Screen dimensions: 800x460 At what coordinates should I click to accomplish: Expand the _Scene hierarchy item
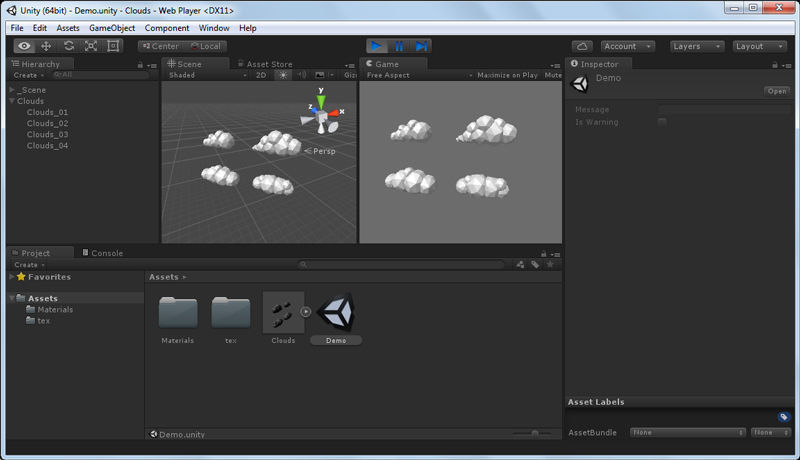(12, 90)
